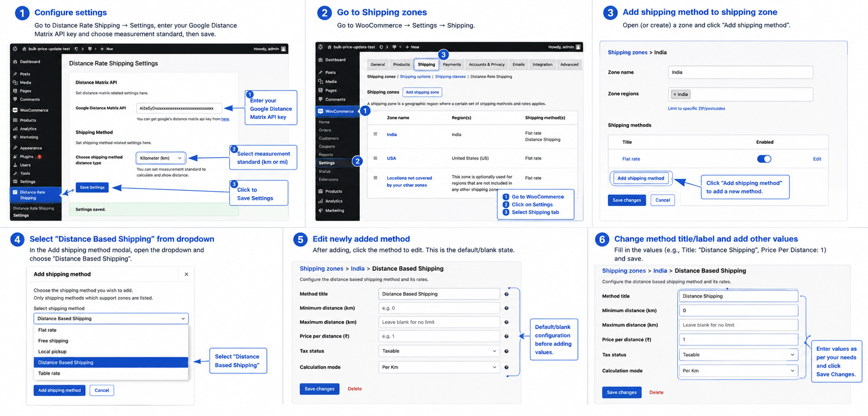
Task: Click the Distance Rate Shipping sidebar icon
Action: click(15, 192)
